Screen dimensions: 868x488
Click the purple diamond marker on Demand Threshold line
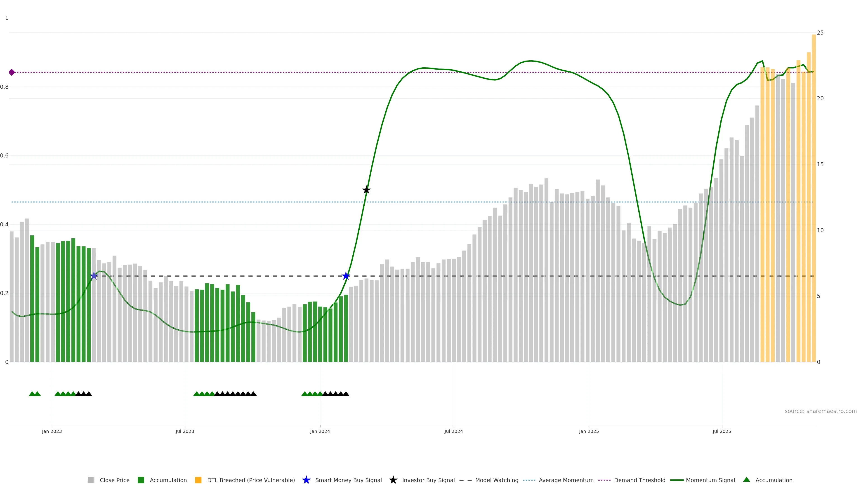tap(12, 72)
